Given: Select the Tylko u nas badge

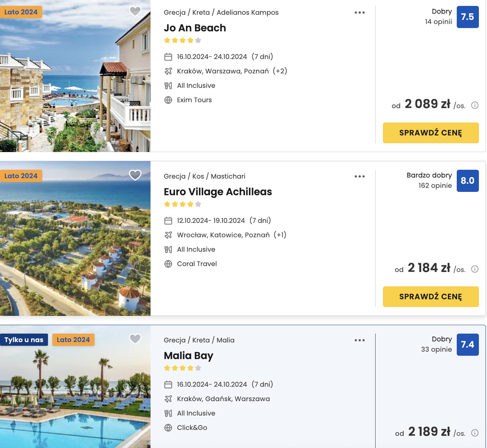Looking at the screenshot, I should tap(24, 340).
